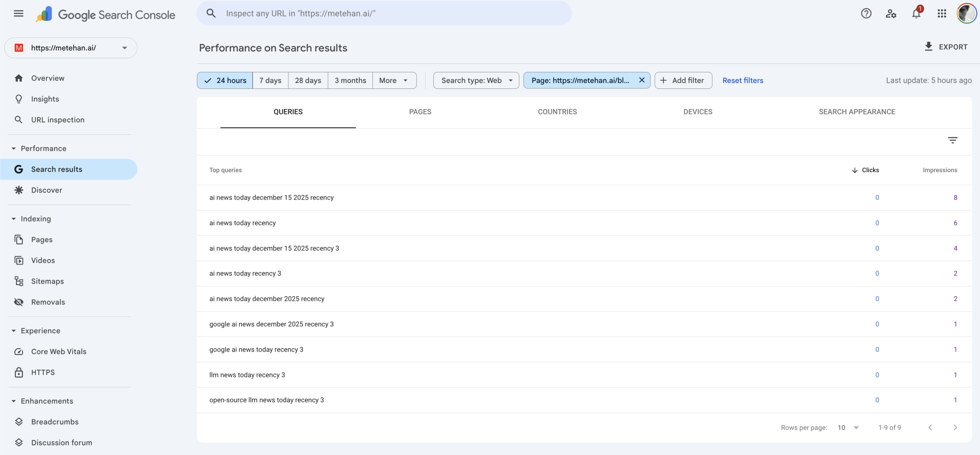
Task: Click the Help question mark icon
Action: coord(866,14)
